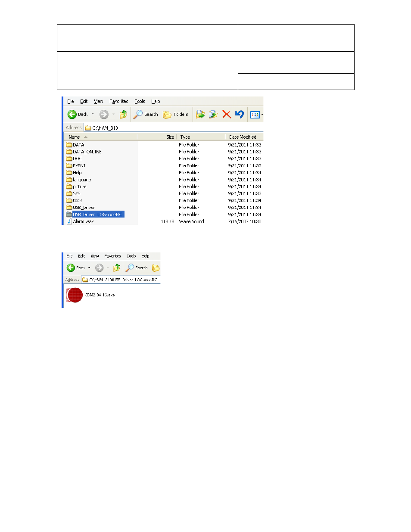
Task: Open Edit menu in USB_Driver_LOG-xxx-RC window
Action: click(x=81, y=256)
